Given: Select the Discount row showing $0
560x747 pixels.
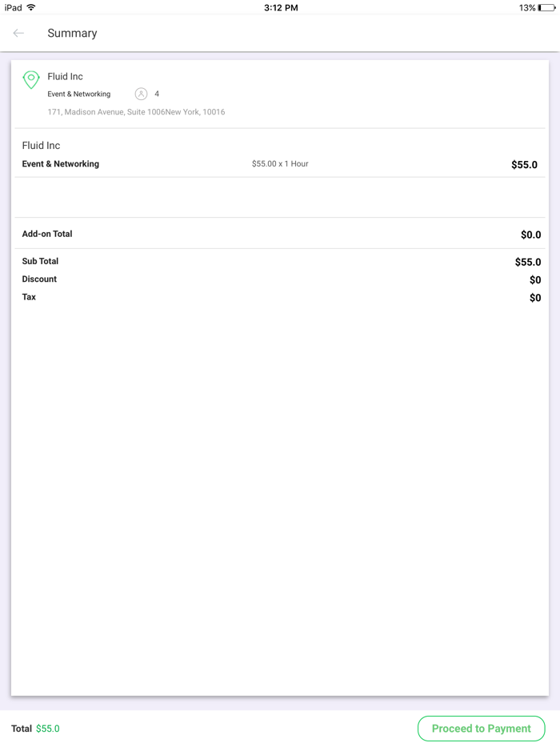Looking at the screenshot, I should coord(39,279).
